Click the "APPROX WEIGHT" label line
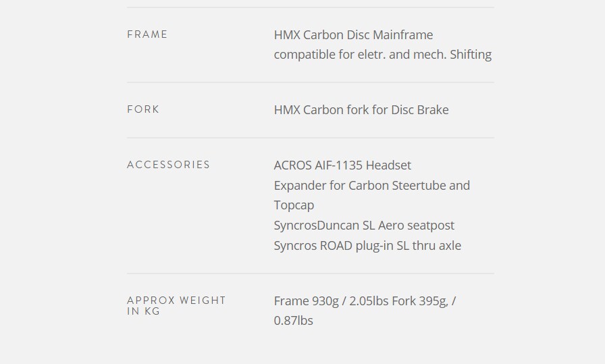The height and width of the screenshot is (364, 605). [x=176, y=301]
